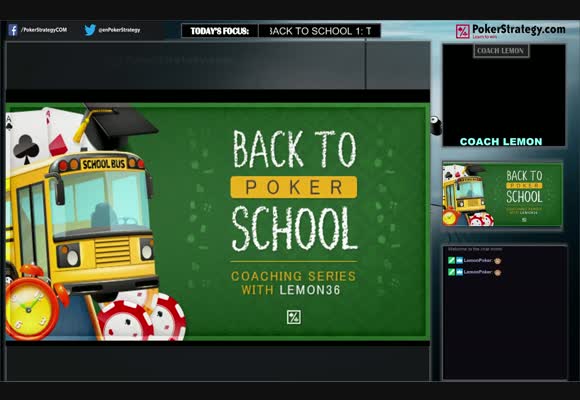Open the @enPokerStrategy Twitter handle
Image resolution: width=580 pixels, height=400 pixels.
119,30
